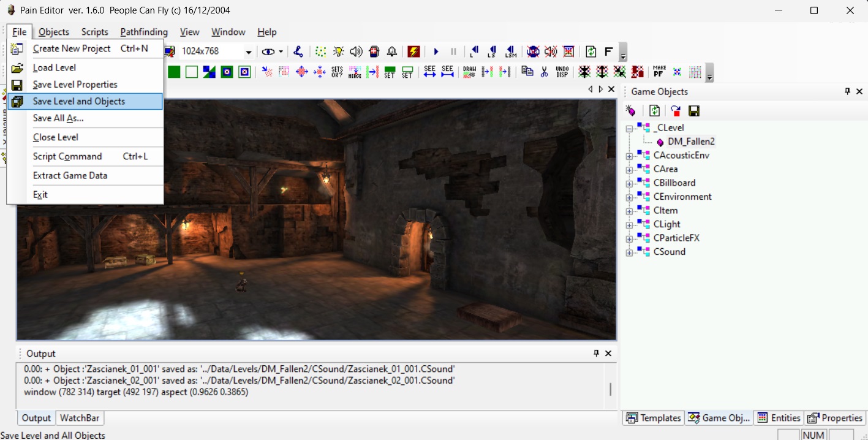
Task: Click the scissors cut icon
Action: 544,72
